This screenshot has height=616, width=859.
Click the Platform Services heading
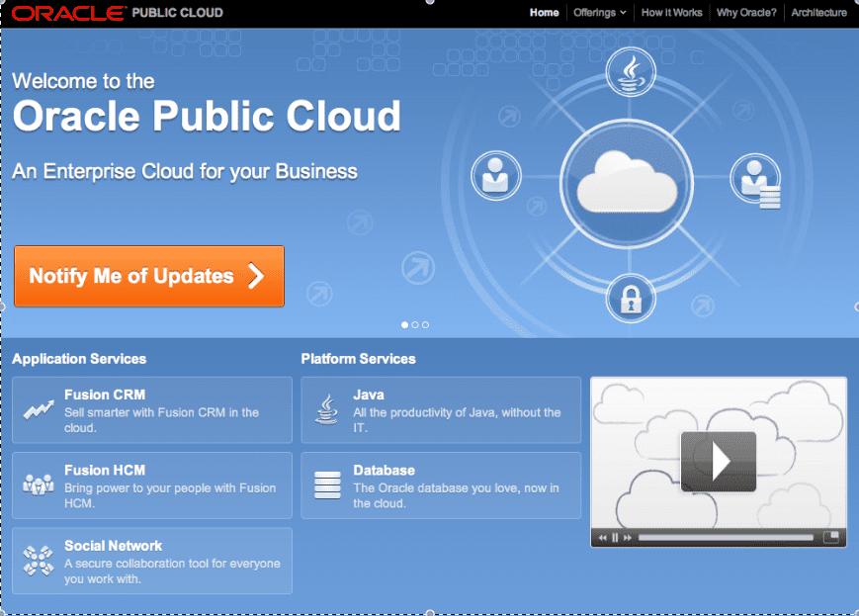358,359
